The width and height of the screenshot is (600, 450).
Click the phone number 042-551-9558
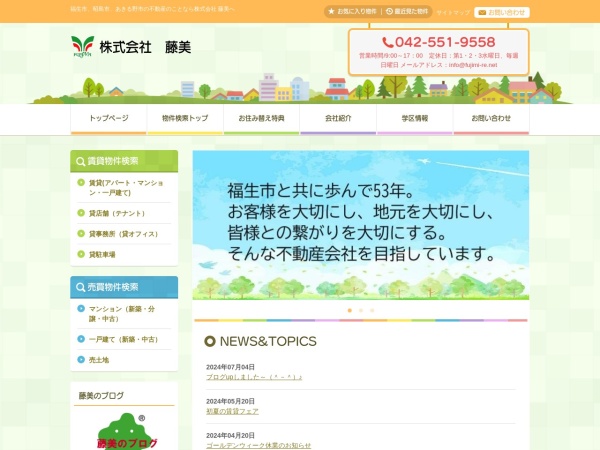point(439,42)
